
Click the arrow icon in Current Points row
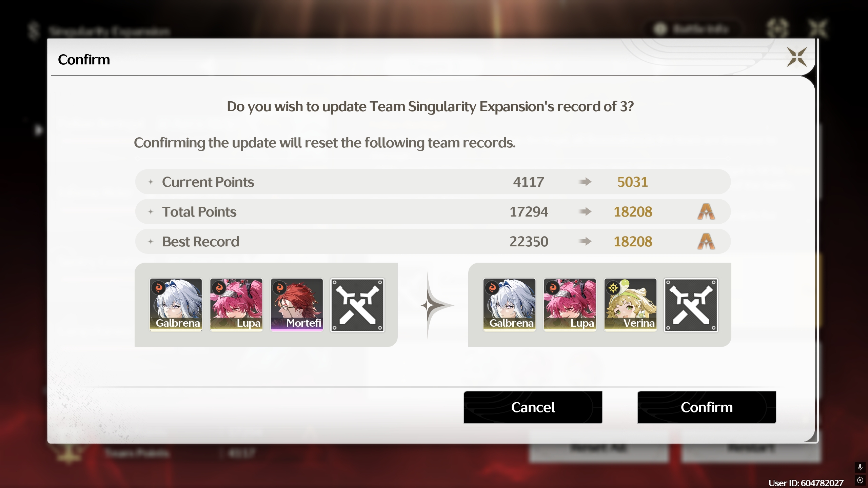pos(585,182)
